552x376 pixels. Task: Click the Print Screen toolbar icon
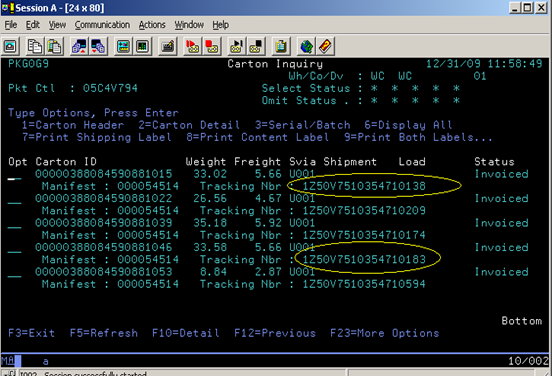tap(10, 46)
